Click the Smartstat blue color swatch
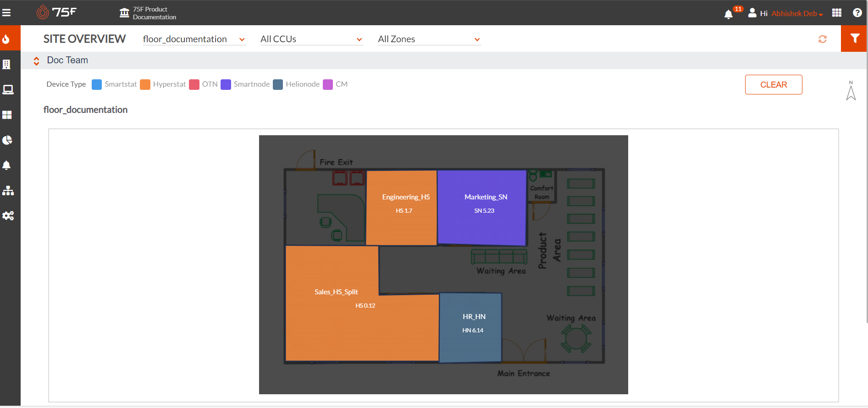Image resolution: width=868 pixels, height=408 pixels. coord(97,84)
